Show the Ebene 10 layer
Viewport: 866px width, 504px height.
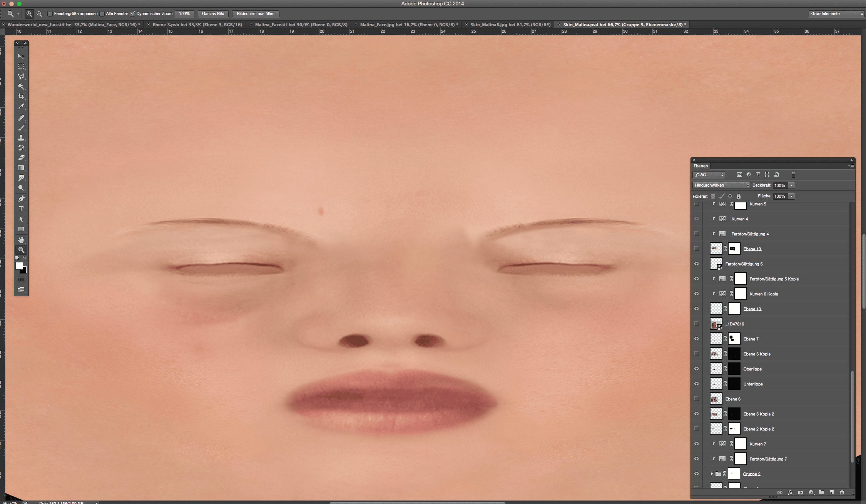click(697, 249)
